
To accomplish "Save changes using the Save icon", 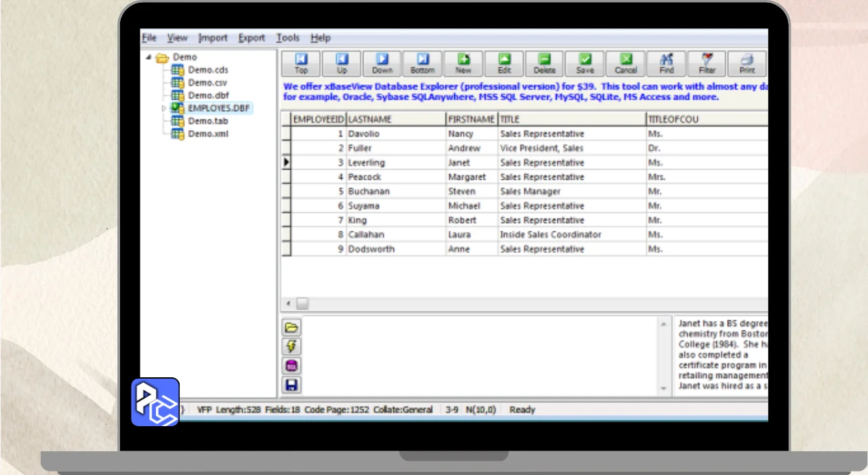I will point(585,63).
